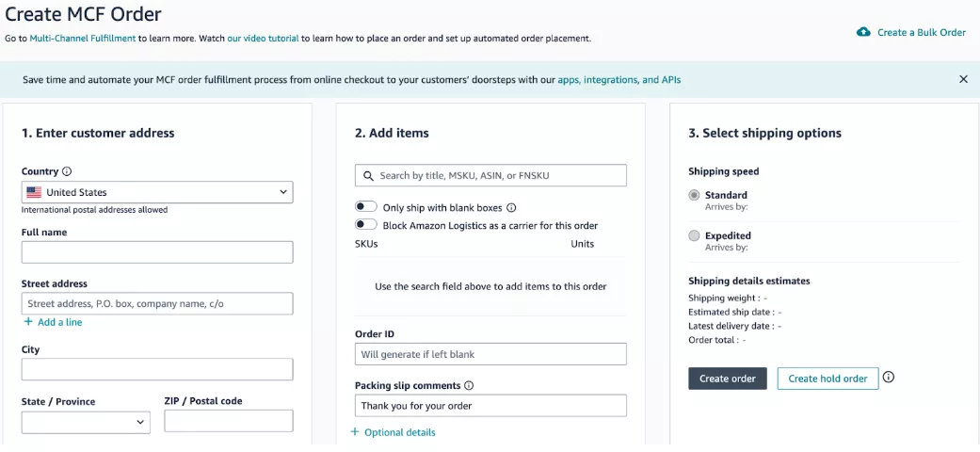This screenshot has width=980, height=452.
Task: Enable Block Amazon Logistics as carrier
Action: (366, 224)
